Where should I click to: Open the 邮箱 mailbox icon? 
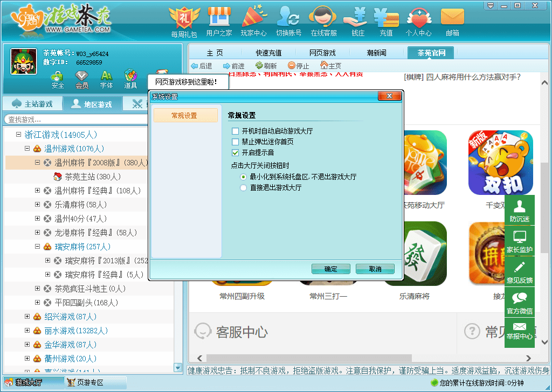(452, 18)
